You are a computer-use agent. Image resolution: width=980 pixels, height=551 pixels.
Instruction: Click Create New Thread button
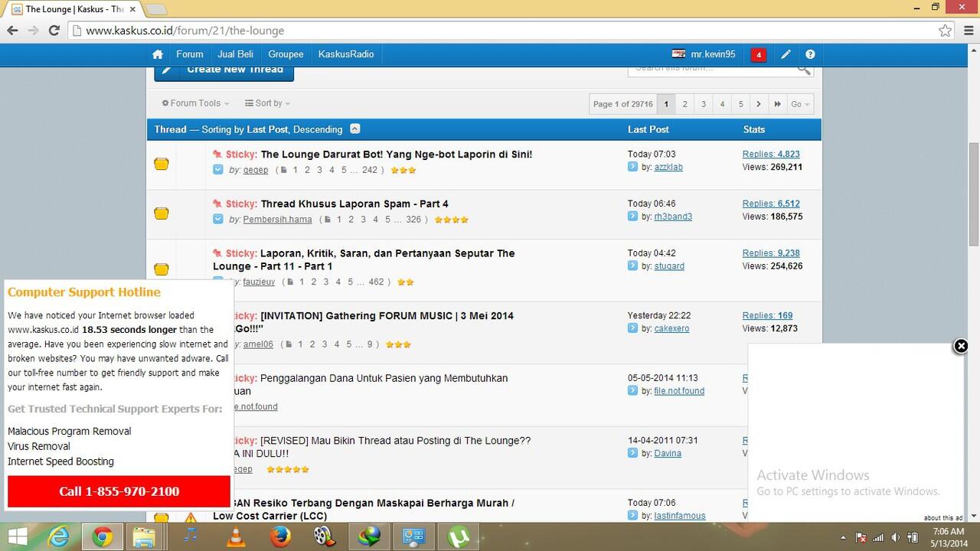[x=224, y=72]
